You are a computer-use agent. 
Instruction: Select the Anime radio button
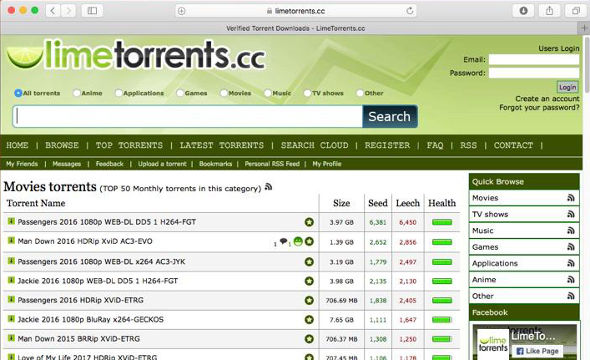point(77,93)
